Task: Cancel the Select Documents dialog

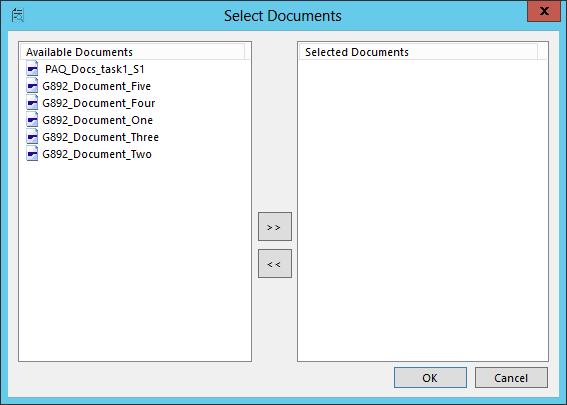Action: point(511,378)
